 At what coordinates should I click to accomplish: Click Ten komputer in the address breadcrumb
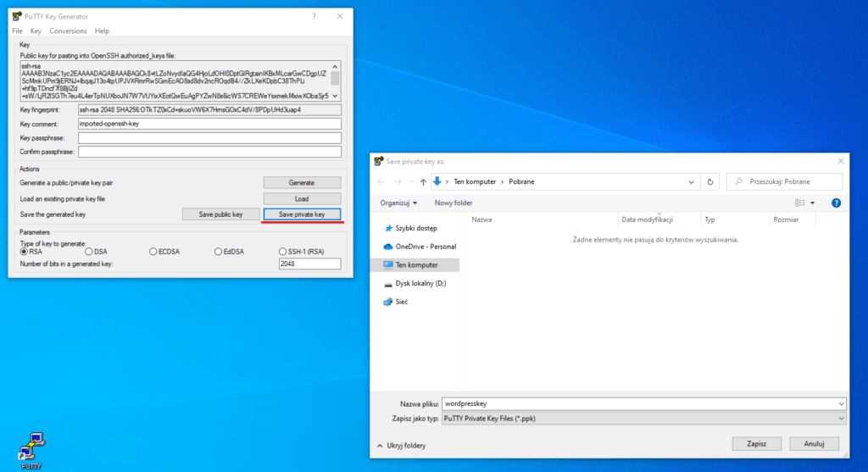pyautogui.click(x=475, y=181)
